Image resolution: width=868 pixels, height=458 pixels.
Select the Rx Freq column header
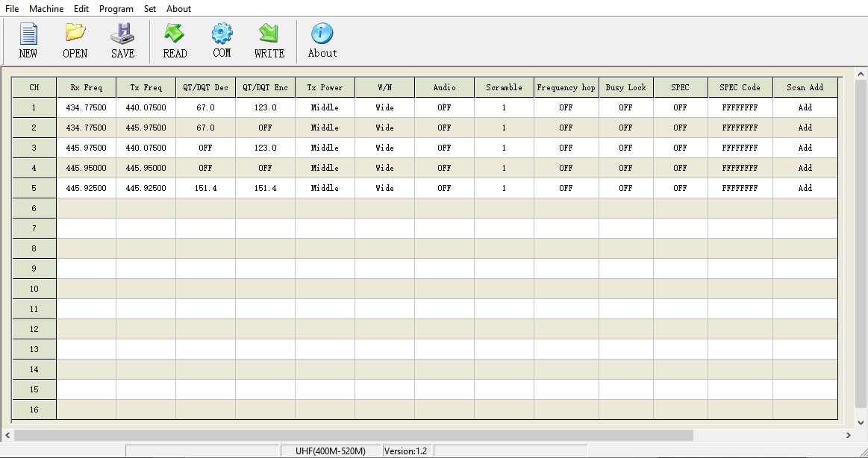[x=87, y=87]
